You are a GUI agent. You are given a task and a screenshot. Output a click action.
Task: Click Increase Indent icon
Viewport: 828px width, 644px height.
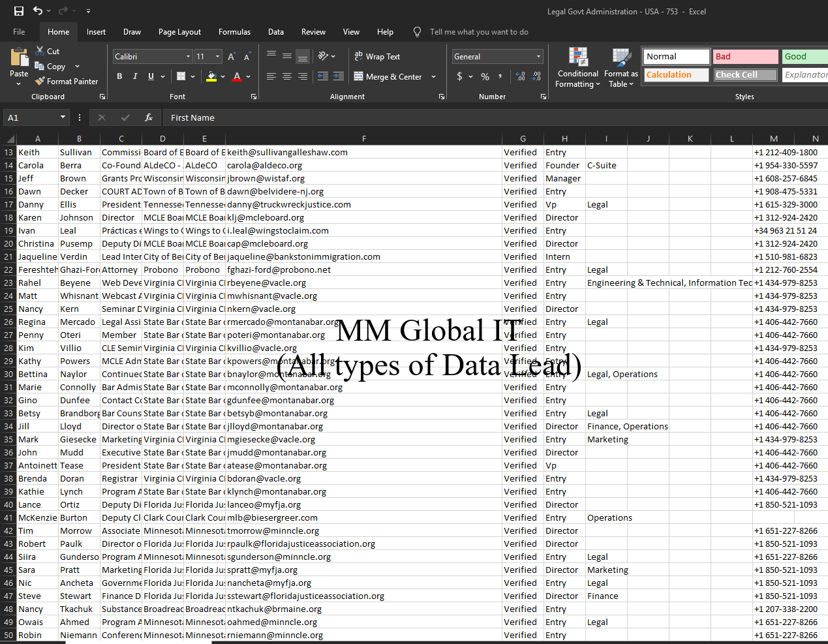click(339, 76)
